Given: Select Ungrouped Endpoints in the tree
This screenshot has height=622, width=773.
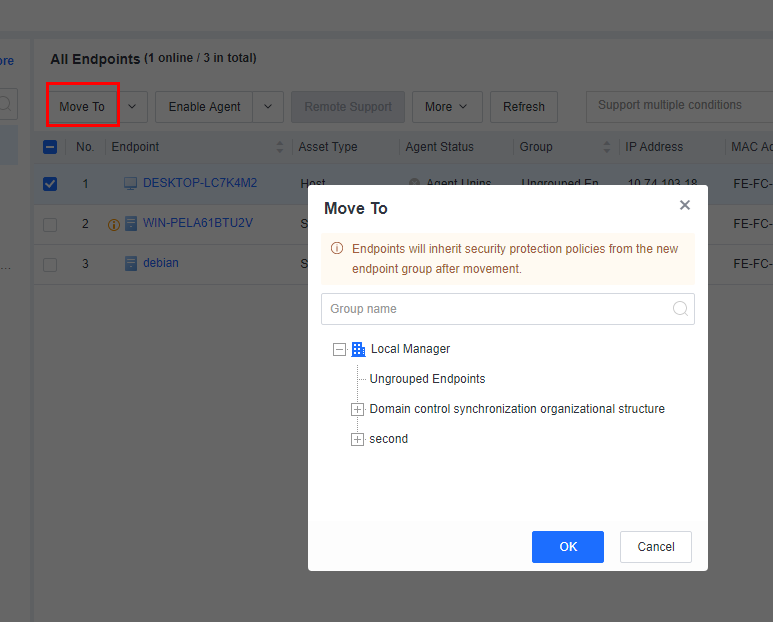Looking at the screenshot, I should click(x=427, y=379).
